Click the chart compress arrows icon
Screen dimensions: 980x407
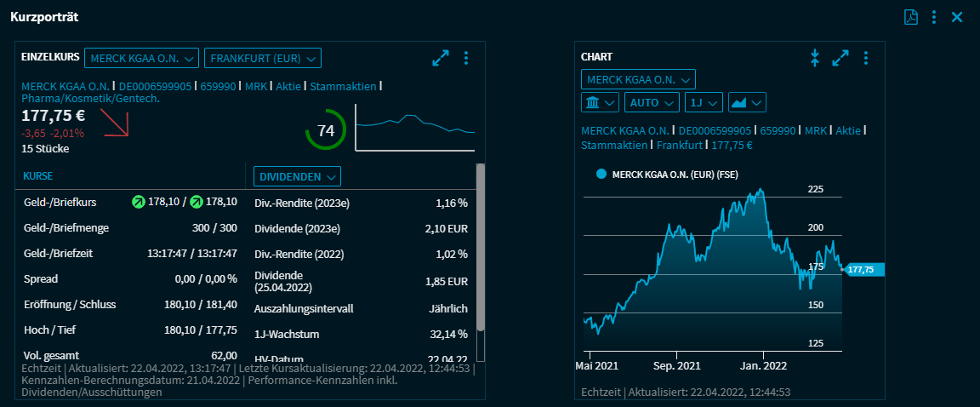pos(815,58)
